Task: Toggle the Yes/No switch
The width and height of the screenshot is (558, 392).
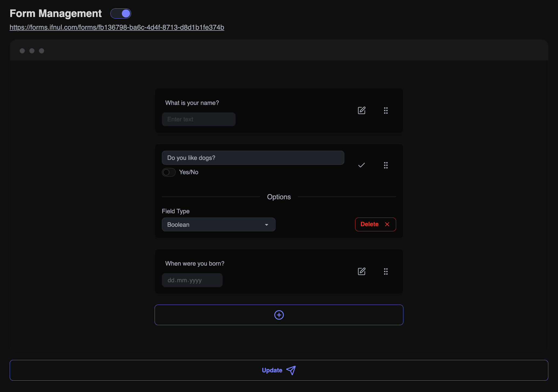Action: click(169, 172)
